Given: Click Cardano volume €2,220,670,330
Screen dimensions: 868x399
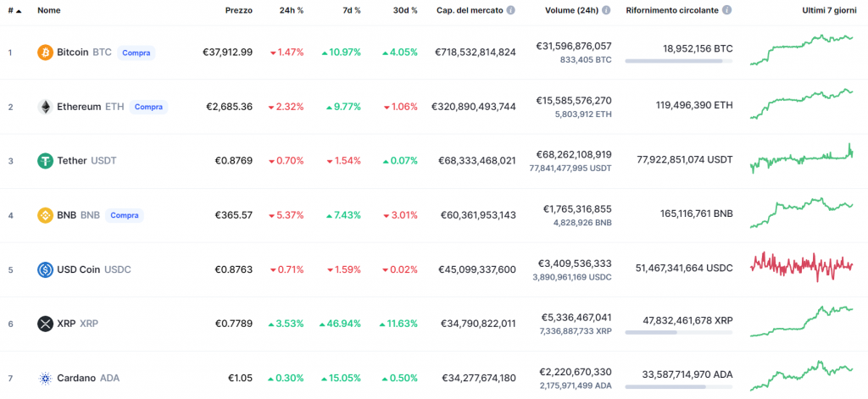Looking at the screenshot, I should 576,372.
